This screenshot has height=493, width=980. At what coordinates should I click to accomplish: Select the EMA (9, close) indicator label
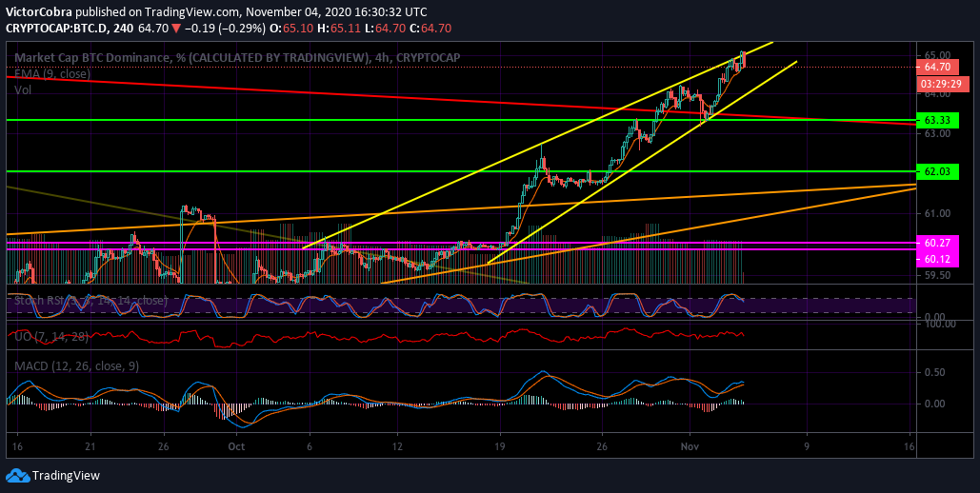[x=52, y=73]
